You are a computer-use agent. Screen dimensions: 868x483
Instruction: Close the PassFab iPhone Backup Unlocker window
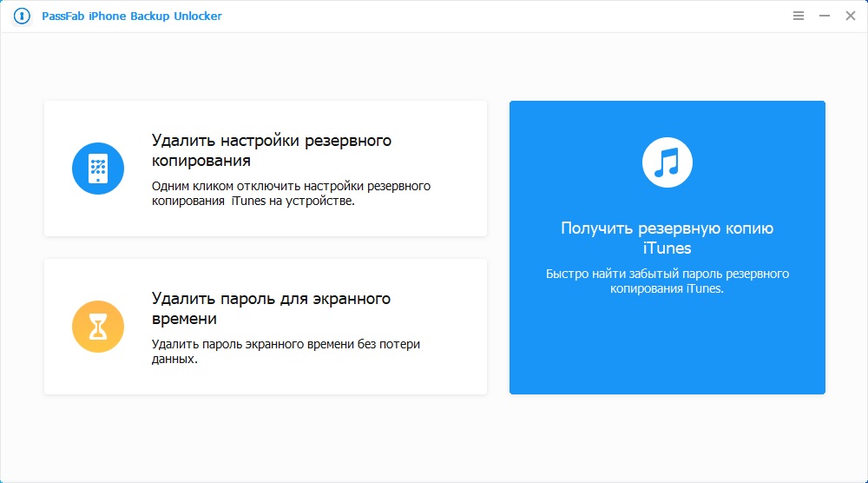pyautogui.click(x=851, y=17)
